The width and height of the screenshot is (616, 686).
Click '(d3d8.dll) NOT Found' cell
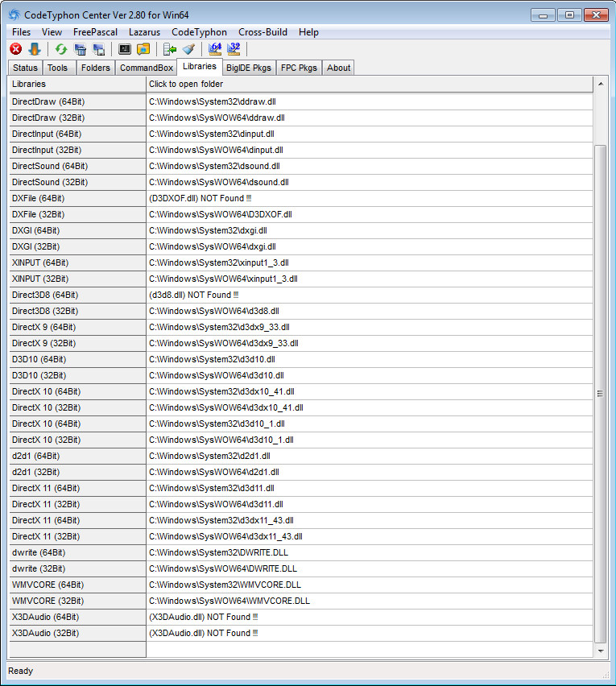click(x=370, y=295)
